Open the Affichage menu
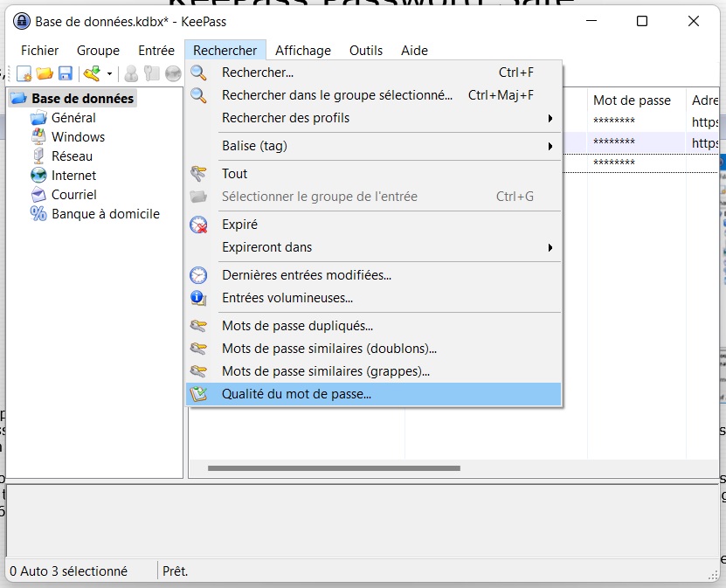 [303, 51]
